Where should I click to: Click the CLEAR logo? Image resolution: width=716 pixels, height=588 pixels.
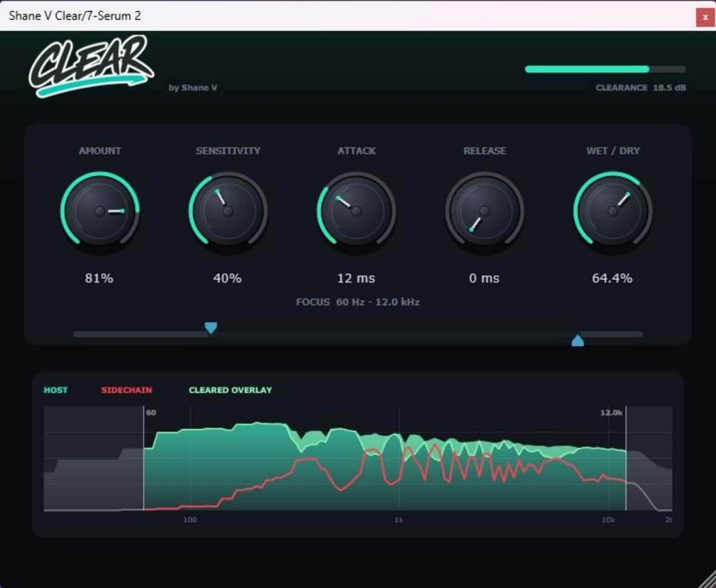[x=91, y=66]
